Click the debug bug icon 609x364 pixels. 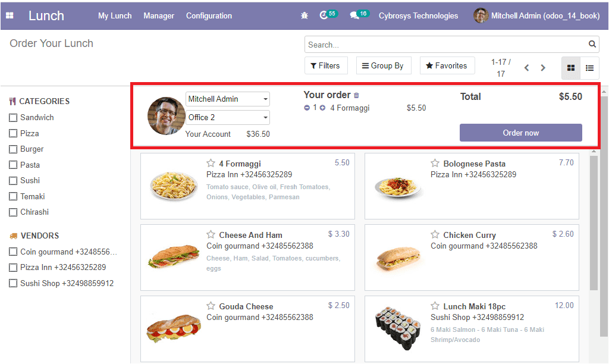point(304,15)
